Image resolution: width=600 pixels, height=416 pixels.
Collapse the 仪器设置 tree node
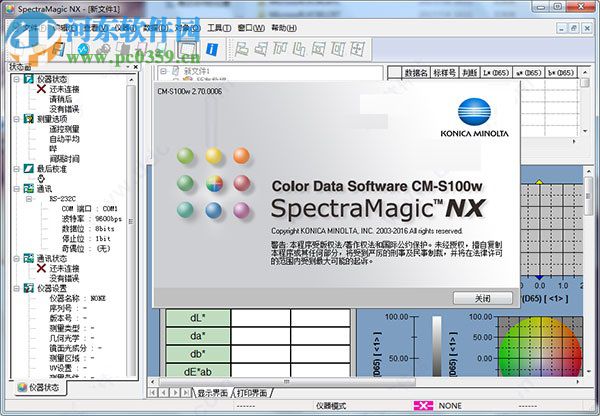click(x=16, y=288)
